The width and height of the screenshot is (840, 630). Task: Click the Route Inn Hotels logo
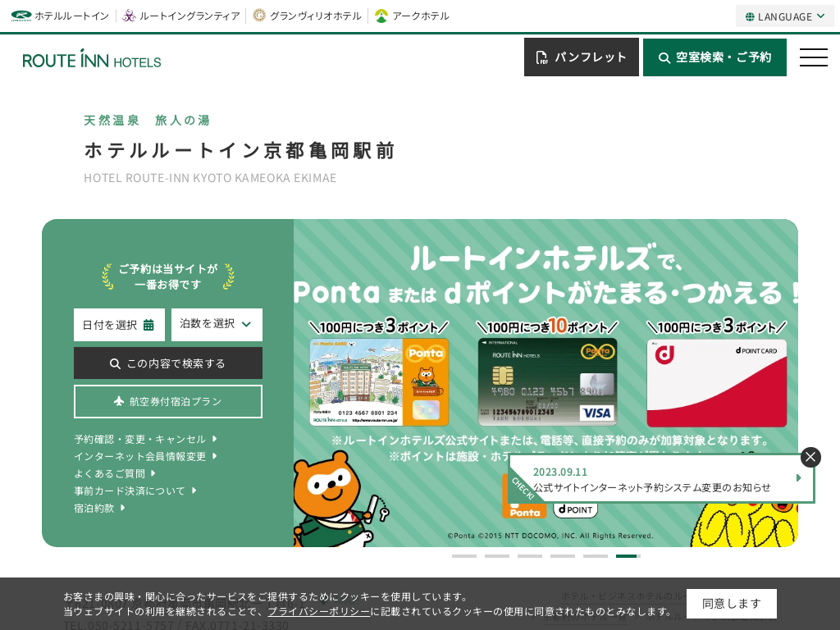pos(92,59)
